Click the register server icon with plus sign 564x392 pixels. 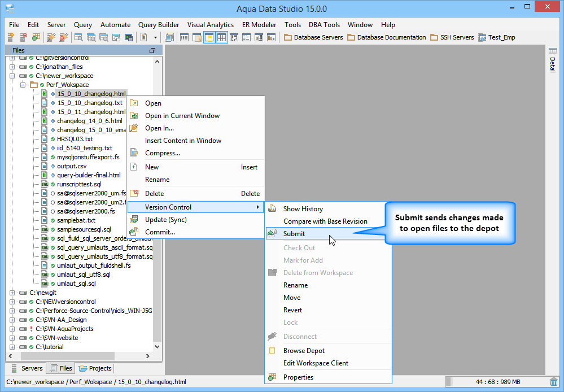(11, 37)
